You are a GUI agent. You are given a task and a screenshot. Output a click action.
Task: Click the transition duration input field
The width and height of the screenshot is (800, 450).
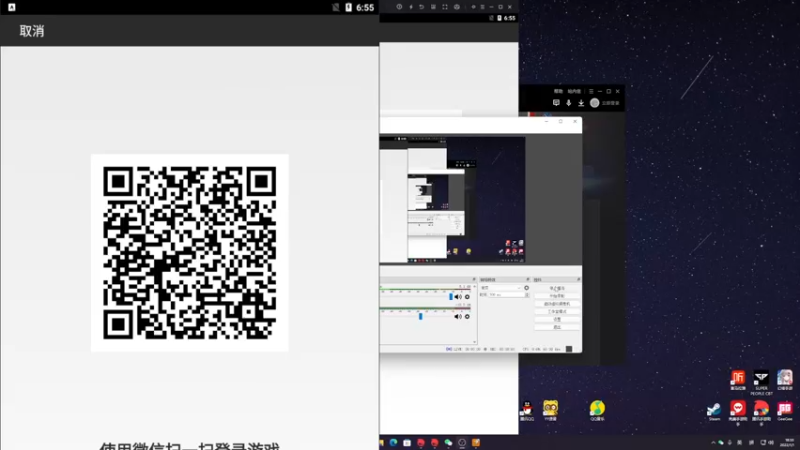click(506, 295)
